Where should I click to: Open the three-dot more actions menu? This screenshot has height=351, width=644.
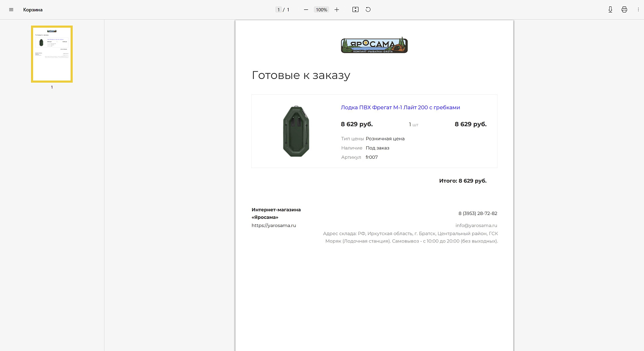coord(638,9)
